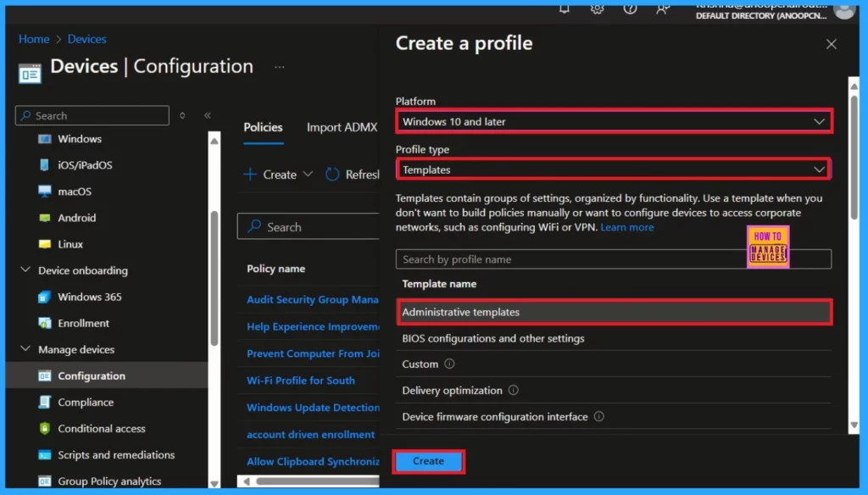Click the sidebar Search field
868x495 pixels.
click(x=92, y=116)
